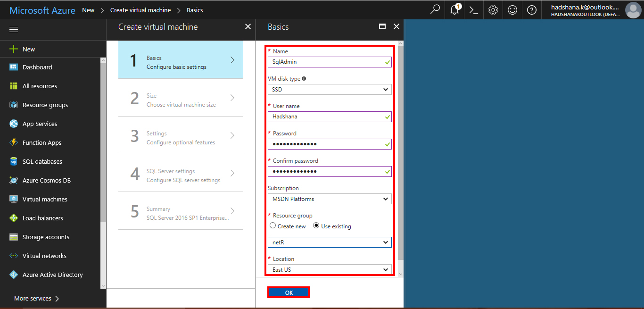Select SQL databases in the left menu
The image size is (644, 309).
[x=42, y=161]
